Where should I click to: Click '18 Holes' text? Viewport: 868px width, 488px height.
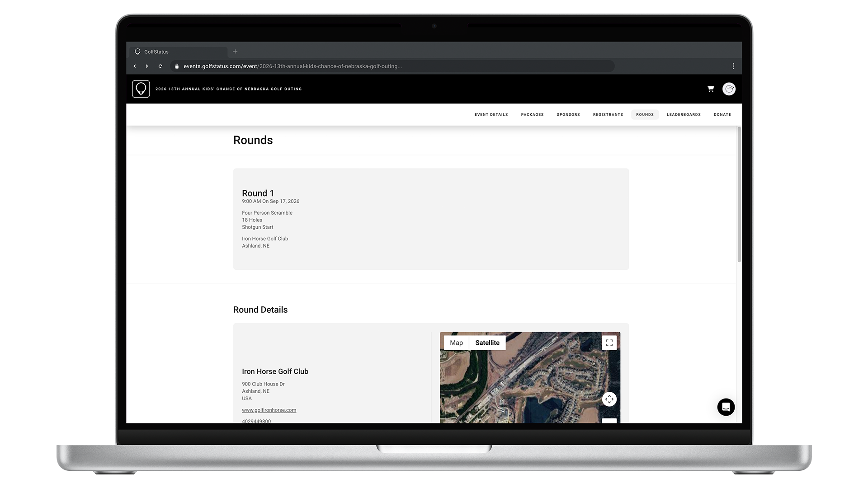[x=252, y=220]
